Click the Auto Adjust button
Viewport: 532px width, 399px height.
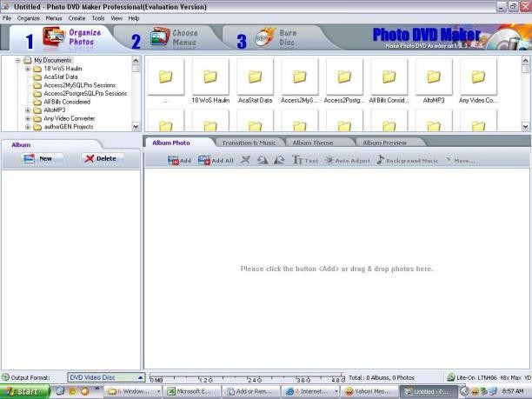(x=347, y=160)
